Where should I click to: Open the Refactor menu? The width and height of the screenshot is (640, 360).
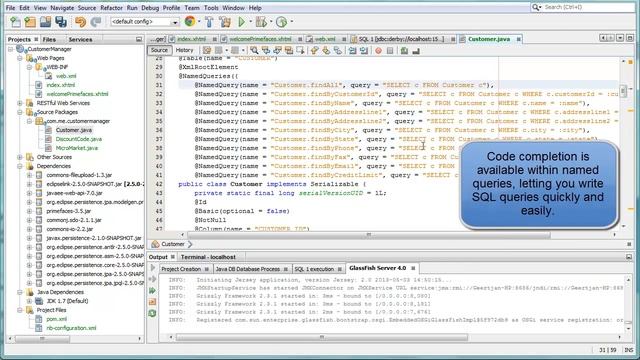(111, 8)
